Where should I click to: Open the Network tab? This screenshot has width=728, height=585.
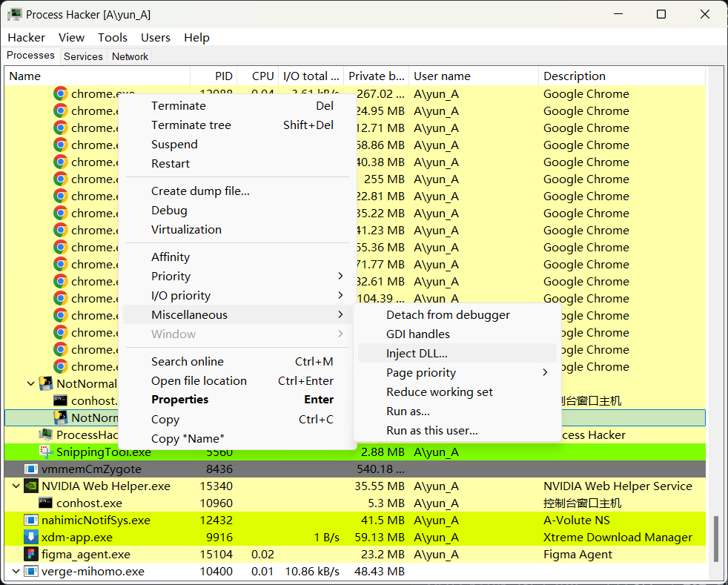pos(130,56)
